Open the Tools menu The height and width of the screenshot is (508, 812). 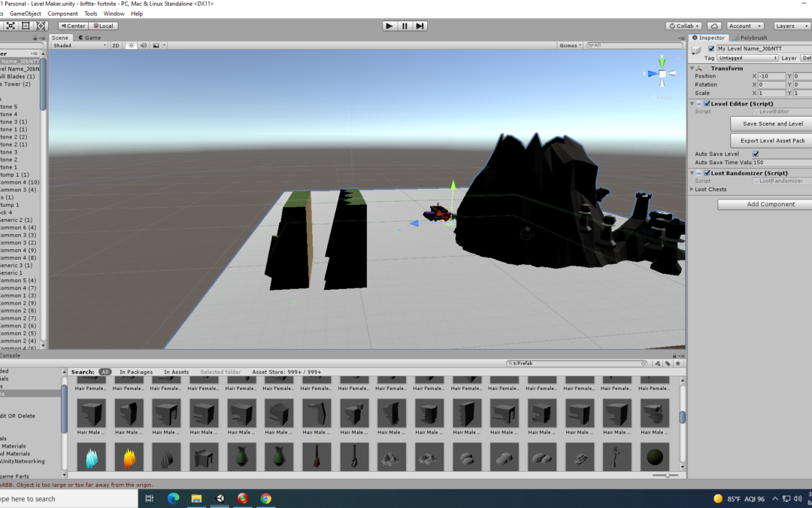[91, 14]
